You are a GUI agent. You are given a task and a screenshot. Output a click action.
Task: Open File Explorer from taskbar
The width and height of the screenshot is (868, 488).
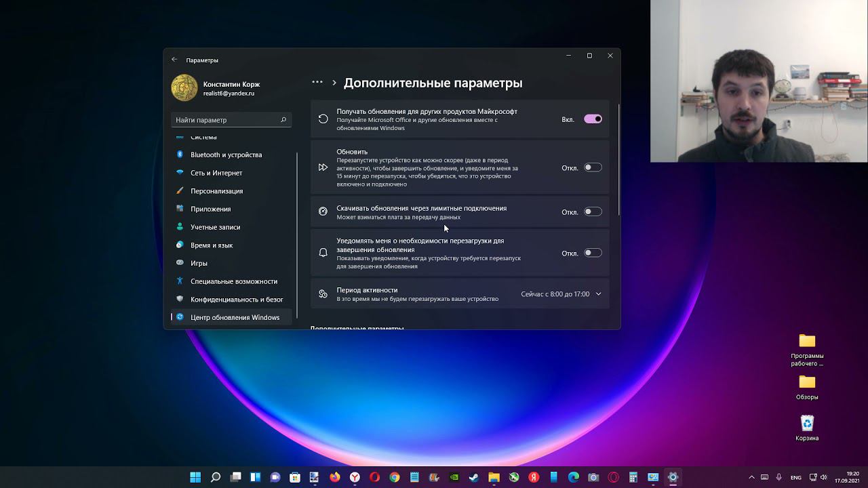tap(494, 477)
